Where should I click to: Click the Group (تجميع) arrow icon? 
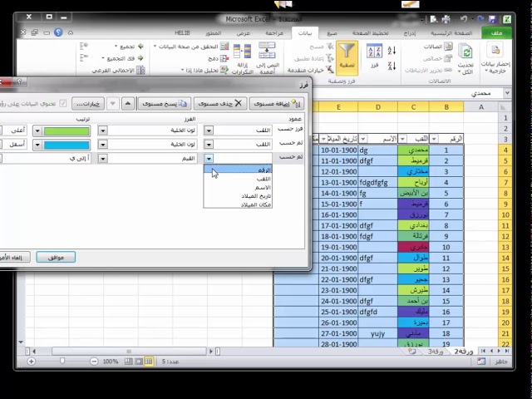(140, 47)
